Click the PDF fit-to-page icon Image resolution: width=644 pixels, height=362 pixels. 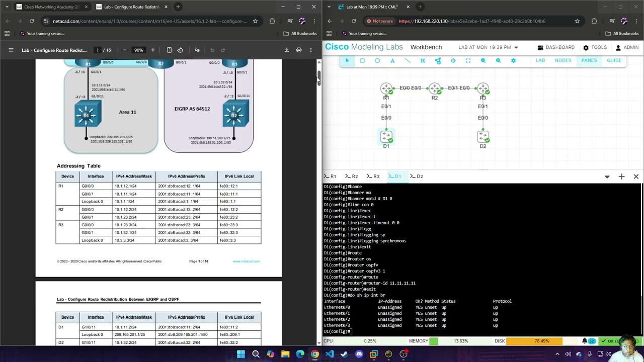169,50
